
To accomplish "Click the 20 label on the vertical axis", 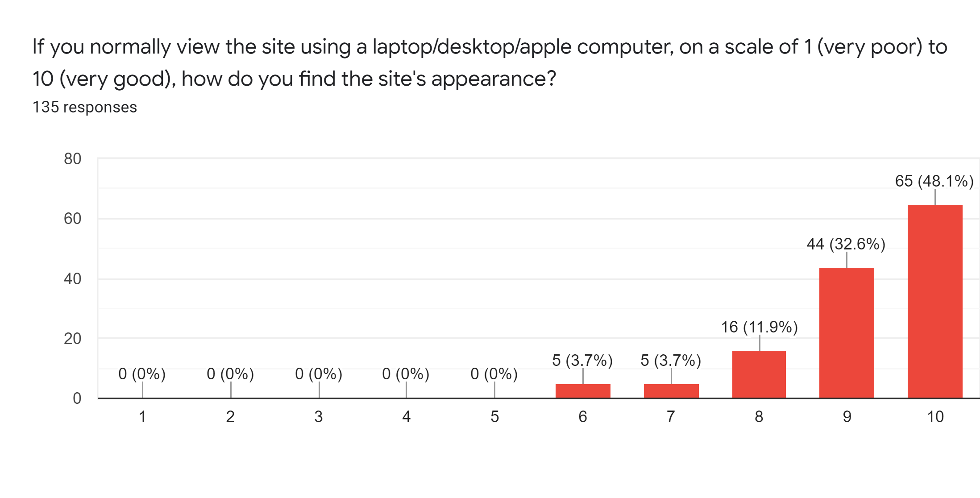I will (x=73, y=339).
